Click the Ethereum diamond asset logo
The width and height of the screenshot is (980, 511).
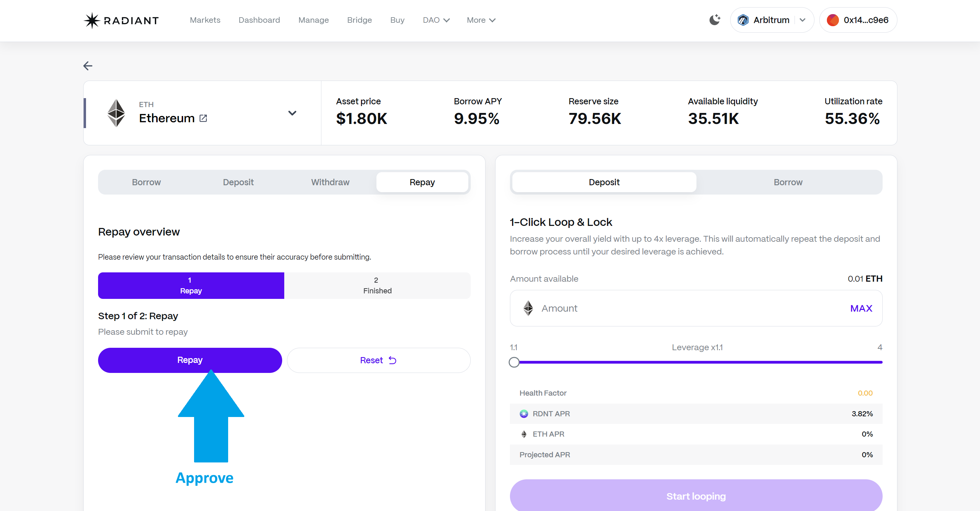coord(116,113)
